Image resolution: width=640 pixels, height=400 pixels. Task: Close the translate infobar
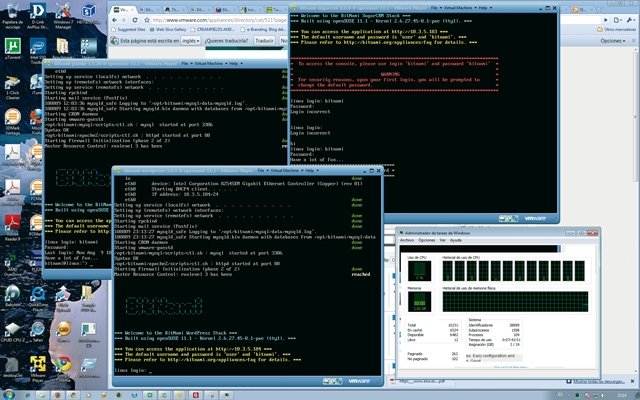(634, 41)
